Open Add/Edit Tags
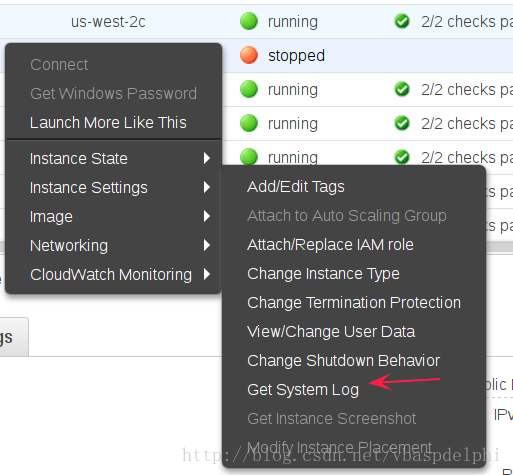 pyautogui.click(x=296, y=187)
